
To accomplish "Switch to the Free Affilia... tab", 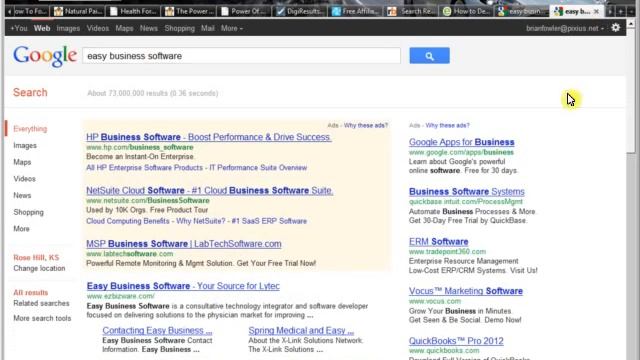I will pos(355,11).
